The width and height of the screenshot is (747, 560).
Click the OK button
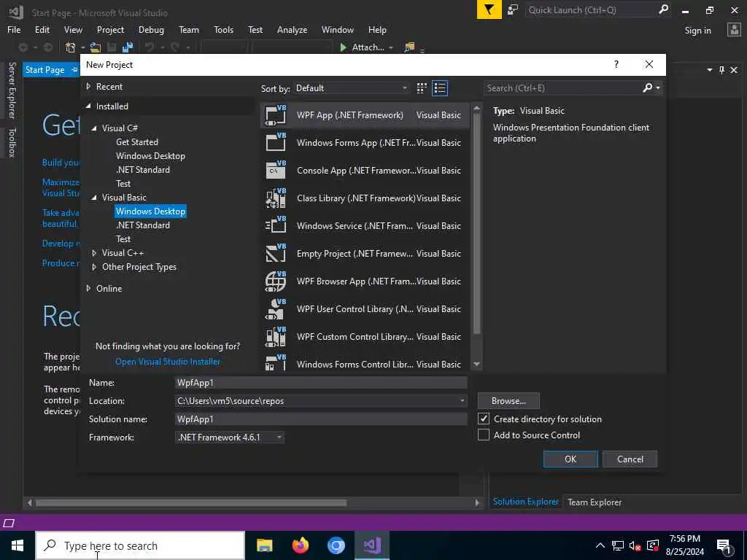click(x=570, y=459)
